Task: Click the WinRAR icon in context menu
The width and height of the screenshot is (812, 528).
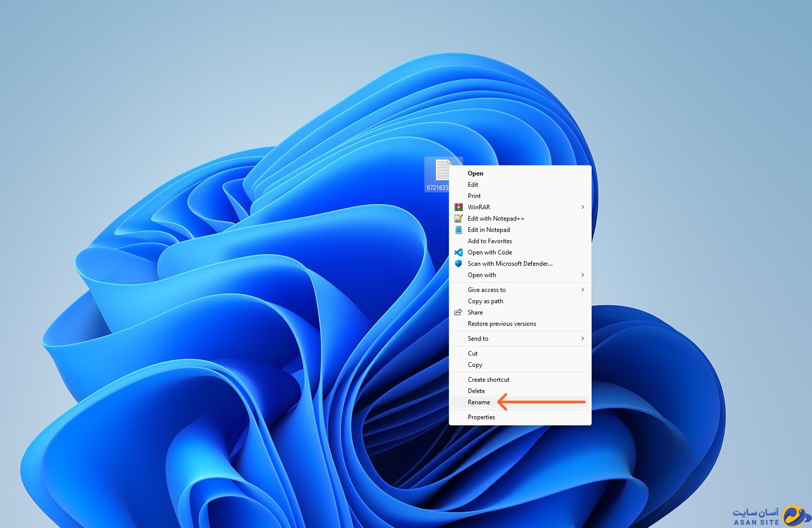Action: (x=458, y=207)
